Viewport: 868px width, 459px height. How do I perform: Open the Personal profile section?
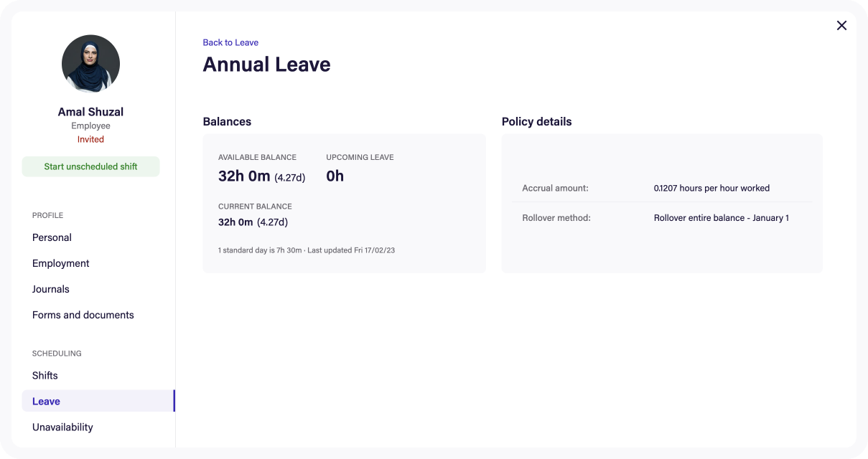(52, 237)
